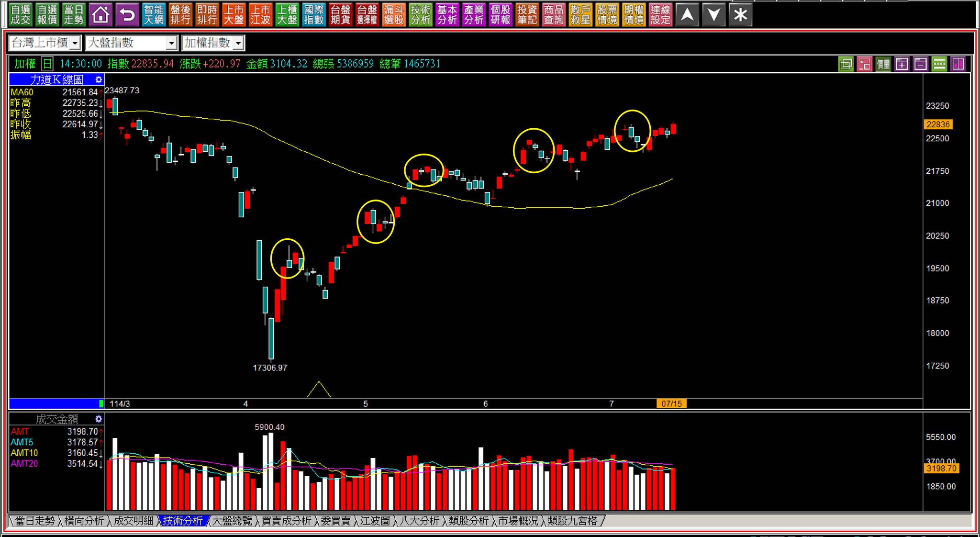
Task: Click the down arrow navigation icon
Action: pos(713,15)
